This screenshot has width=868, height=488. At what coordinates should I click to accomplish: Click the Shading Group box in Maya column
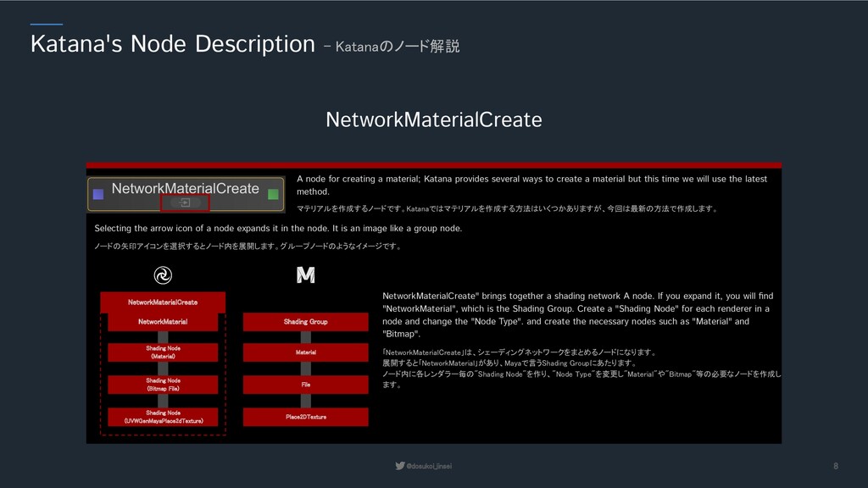[x=305, y=321]
